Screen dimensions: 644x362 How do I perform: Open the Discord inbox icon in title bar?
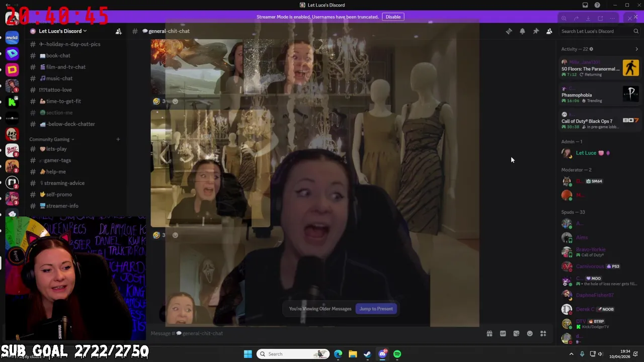585,5
